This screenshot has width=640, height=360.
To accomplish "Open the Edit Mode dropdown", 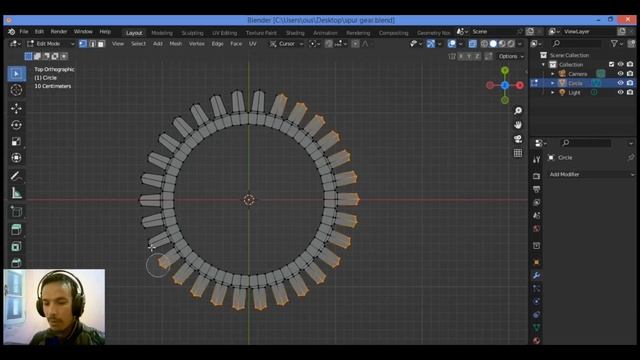I will [x=51, y=44].
